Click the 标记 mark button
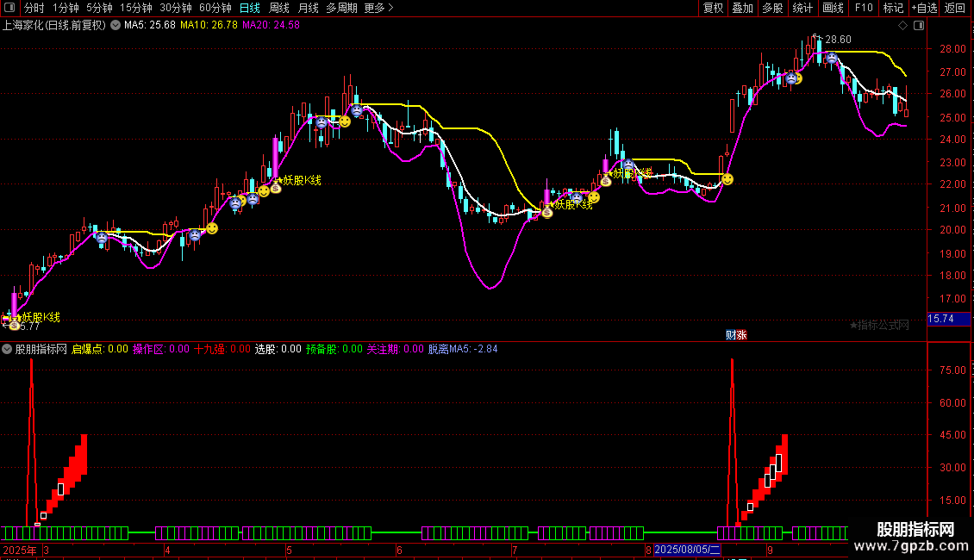Viewport: 974px width, 560px height. 893,8
